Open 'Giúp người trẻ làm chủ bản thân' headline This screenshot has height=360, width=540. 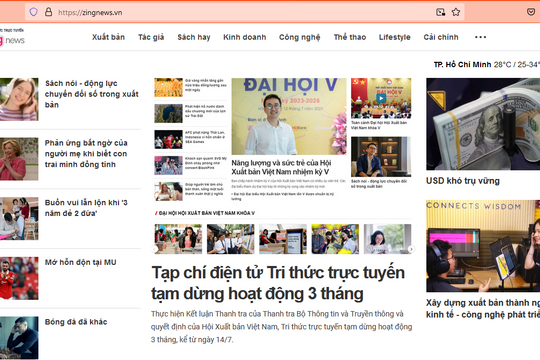(x=204, y=189)
